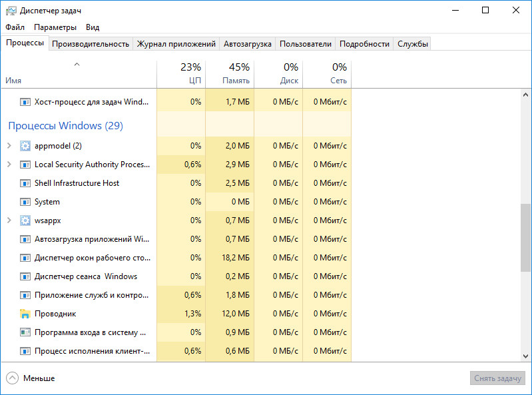This screenshot has height=395, width=532.
Task: Click icon of Автозагрузка приложений Wi... process
Action: 25,239
